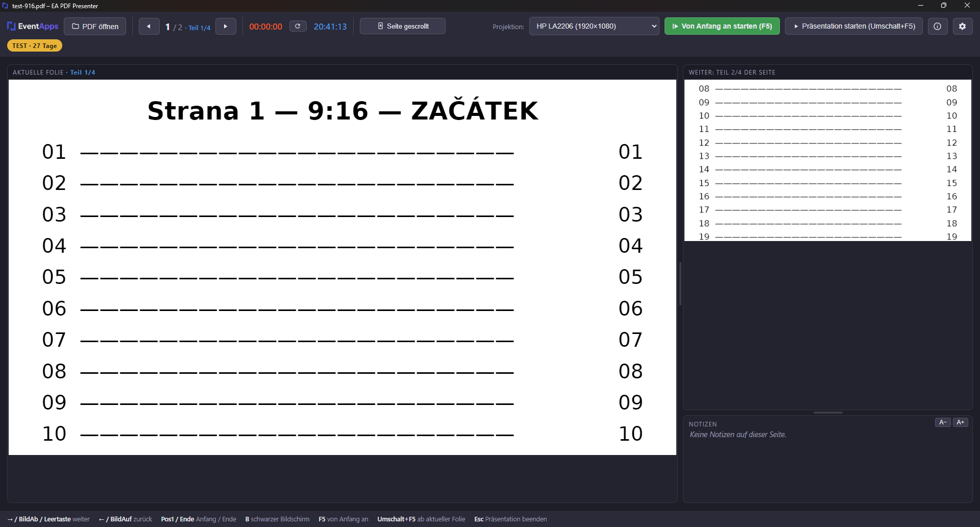Click Präsentation starten (Umschalt+F5)
Screen dimensions: 980x527
coord(854,26)
